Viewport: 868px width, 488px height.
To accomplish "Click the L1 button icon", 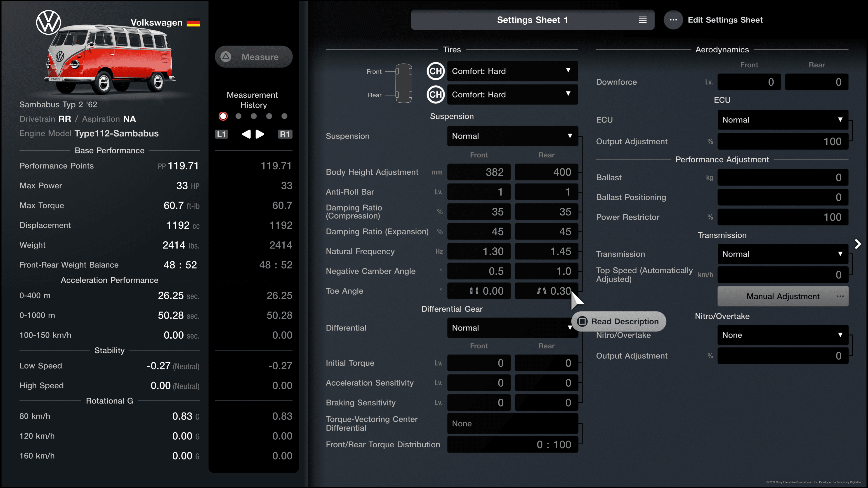I will pos(221,134).
